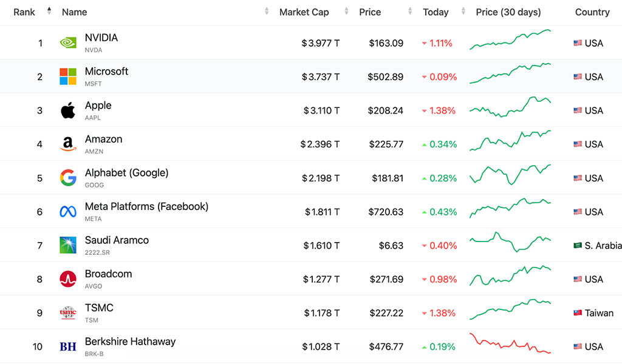Click the Price (30 days) column header
Image resolution: width=622 pixels, height=364 pixels.
coord(508,12)
